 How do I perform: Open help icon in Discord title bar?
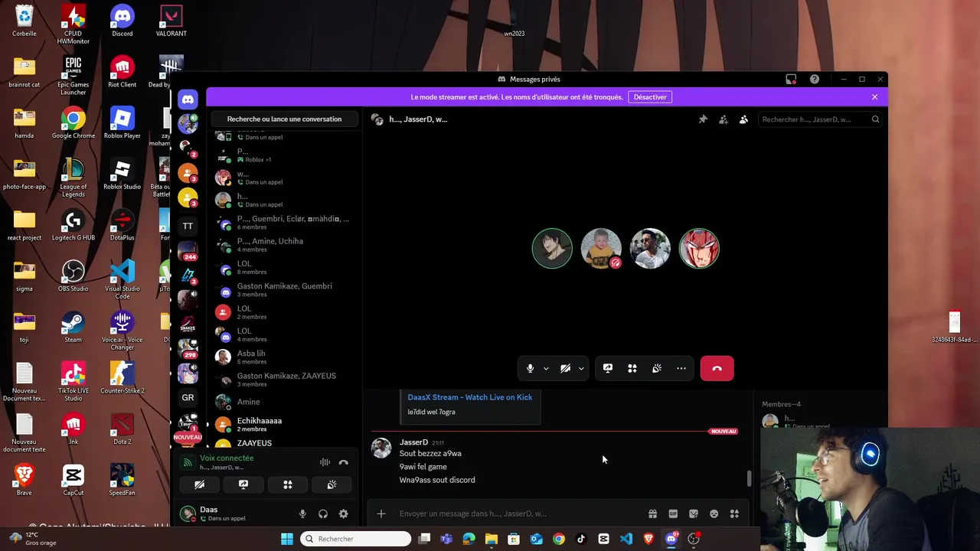pyautogui.click(x=815, y=80)
